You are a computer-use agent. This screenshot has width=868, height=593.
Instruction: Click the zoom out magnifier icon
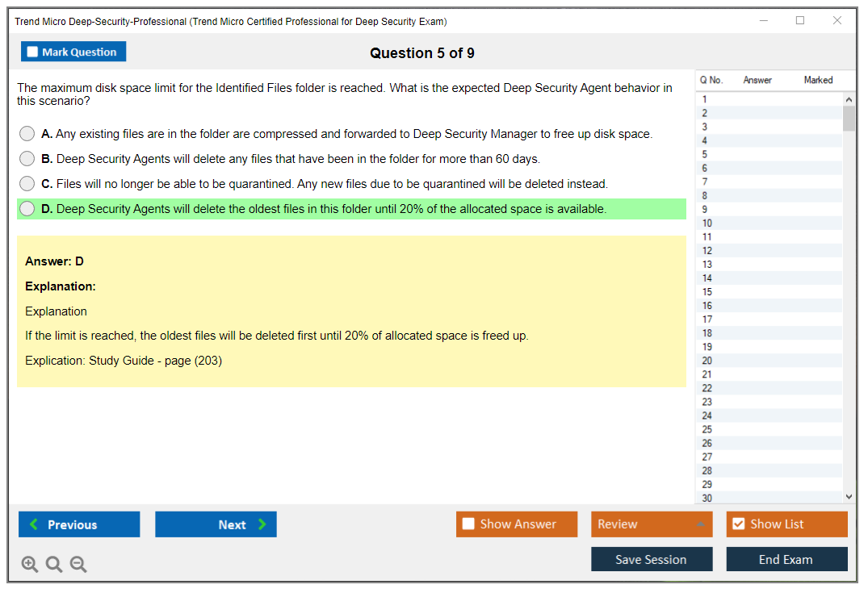(78, 565)
